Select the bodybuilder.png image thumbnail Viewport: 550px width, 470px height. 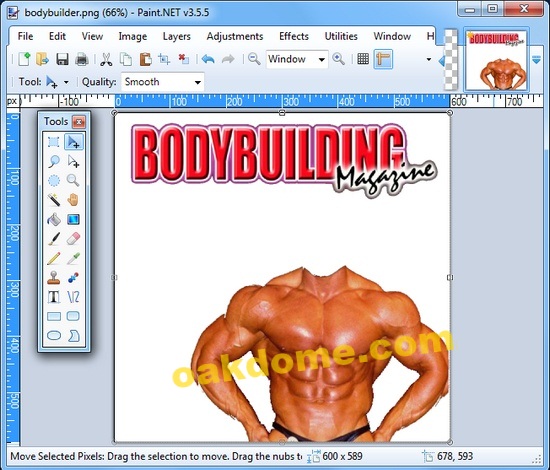(x=496, y=60)
